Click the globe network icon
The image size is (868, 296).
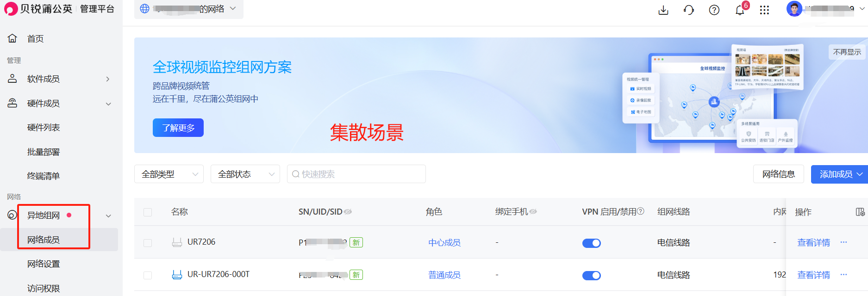point(145,9)
